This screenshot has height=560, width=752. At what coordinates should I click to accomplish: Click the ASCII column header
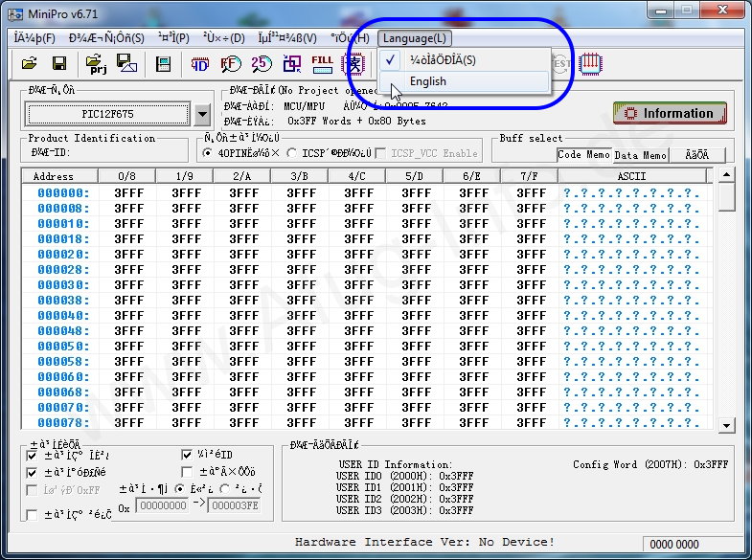click(631, 176)
